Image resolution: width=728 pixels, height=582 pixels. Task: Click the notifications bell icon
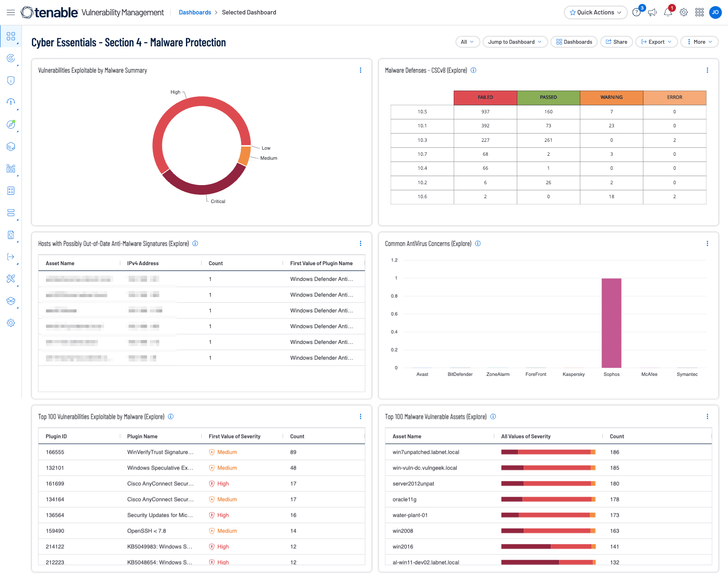tap(668, 12)
